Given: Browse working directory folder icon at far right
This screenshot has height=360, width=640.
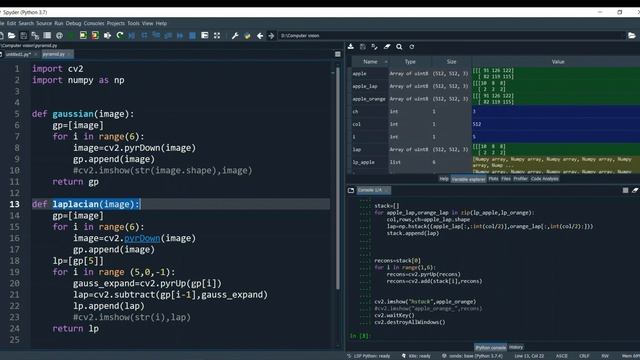Looking at the screenshot, I should click(632, 36).
